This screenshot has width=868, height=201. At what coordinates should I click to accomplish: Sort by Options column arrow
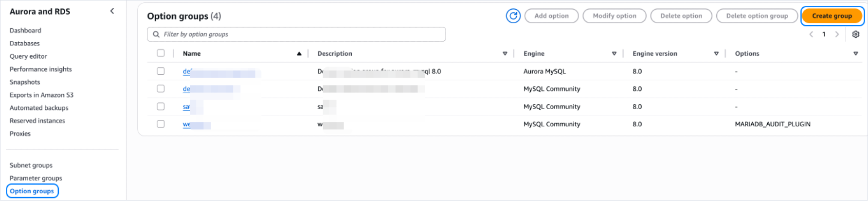[x=855, y=54]
